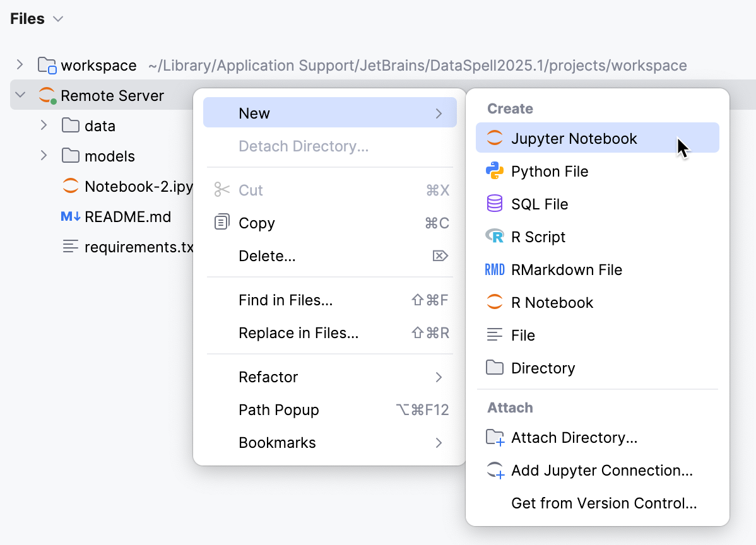Collapse the Remote Server node

20,95
